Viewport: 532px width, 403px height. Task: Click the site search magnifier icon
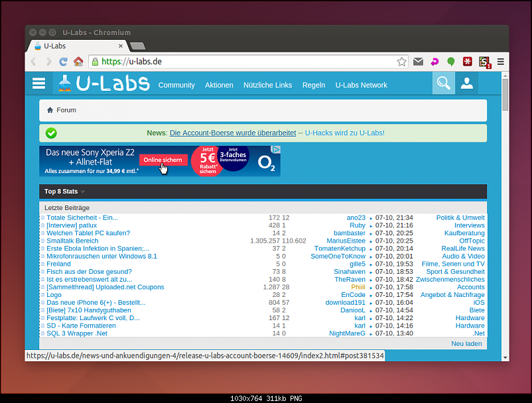coord(443,84)
